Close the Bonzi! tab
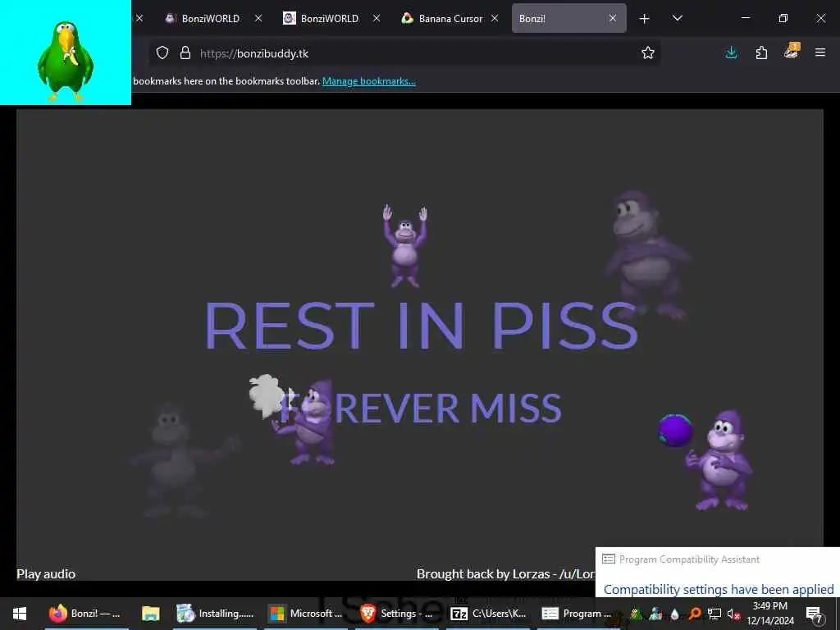The image size is (840, 630). tap(612, 18)
